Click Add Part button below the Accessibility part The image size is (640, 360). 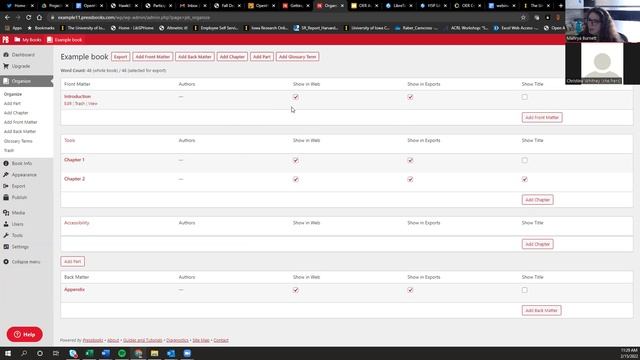(73, 262)
